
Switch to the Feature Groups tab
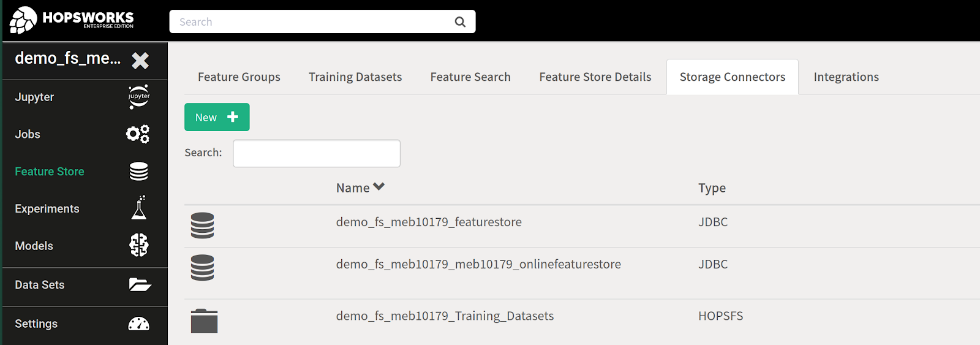click(x=239, y=77)
